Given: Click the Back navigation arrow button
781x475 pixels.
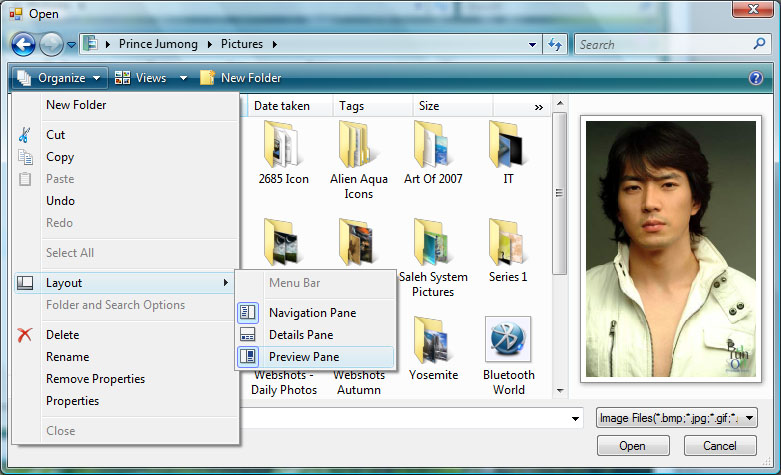Looking at the screenshot, I should [23, 44].
